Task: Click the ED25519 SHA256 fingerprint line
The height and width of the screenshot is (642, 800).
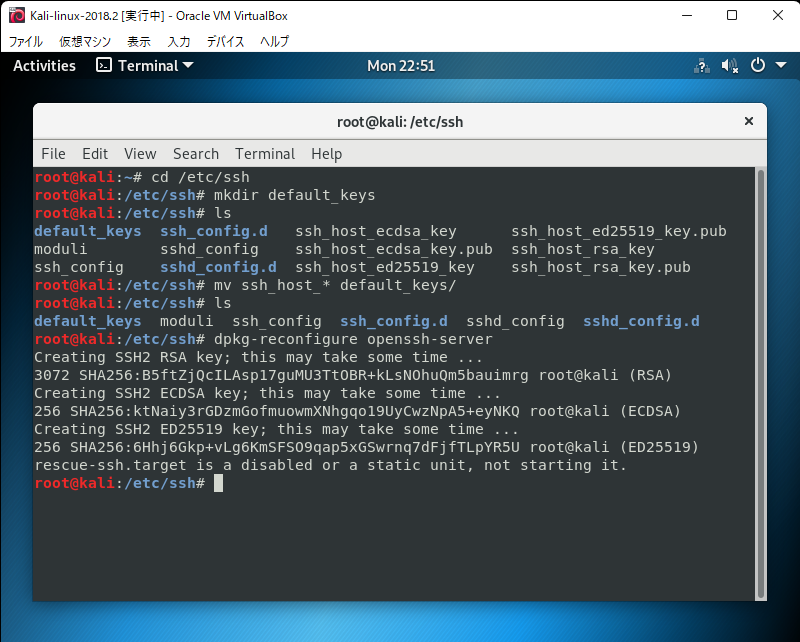Action: point(366,447)
